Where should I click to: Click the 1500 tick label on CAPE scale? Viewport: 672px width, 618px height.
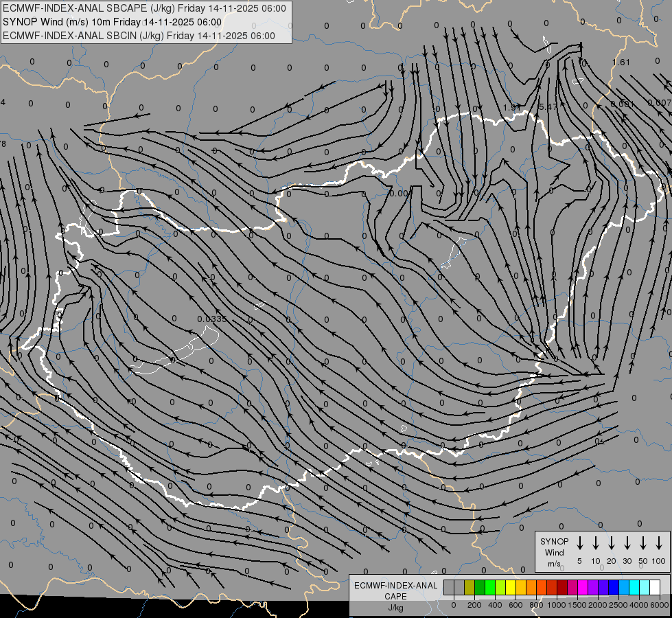[577, 605]
